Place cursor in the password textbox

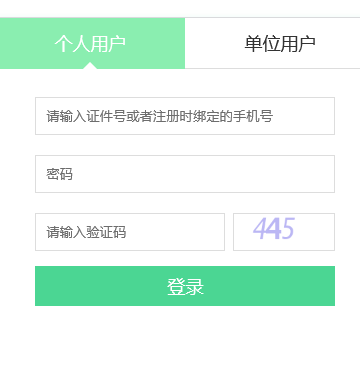(x=185, y=174)
